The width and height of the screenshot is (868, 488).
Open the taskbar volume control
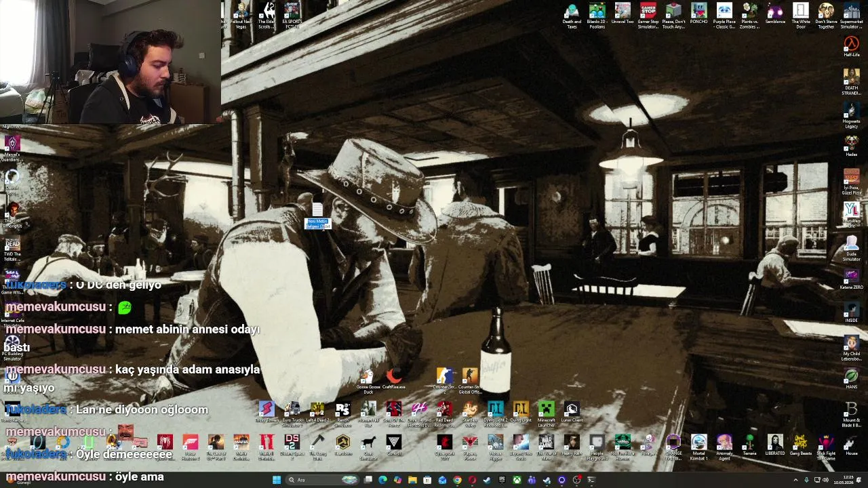tap(825, 481)
